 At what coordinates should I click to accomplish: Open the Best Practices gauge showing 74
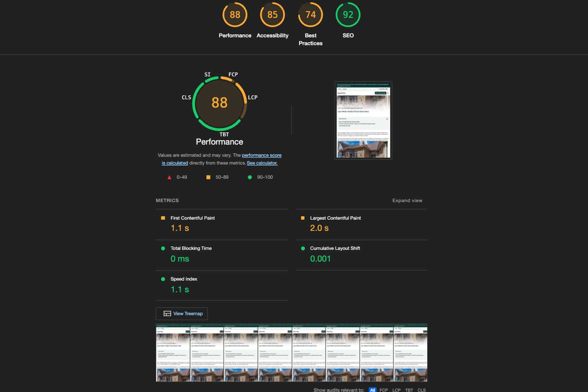pos(311,15)
